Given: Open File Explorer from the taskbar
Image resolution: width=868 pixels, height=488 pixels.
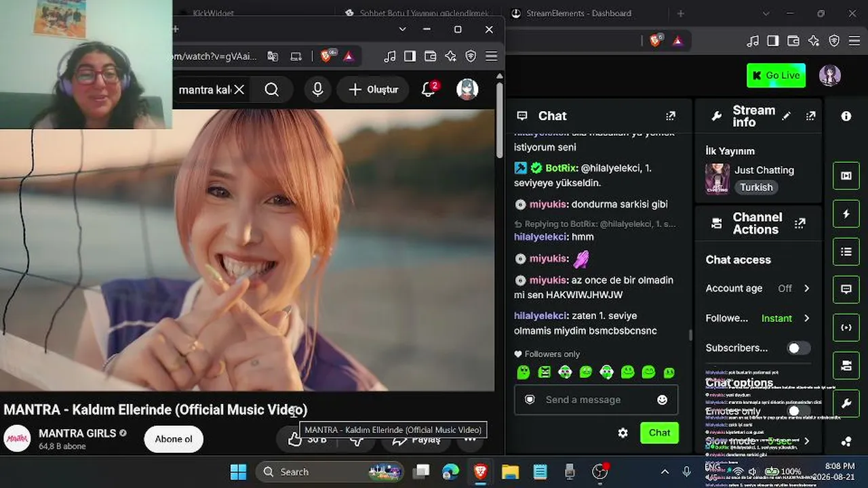Looking at the screenshot, I should click(510, 472).
